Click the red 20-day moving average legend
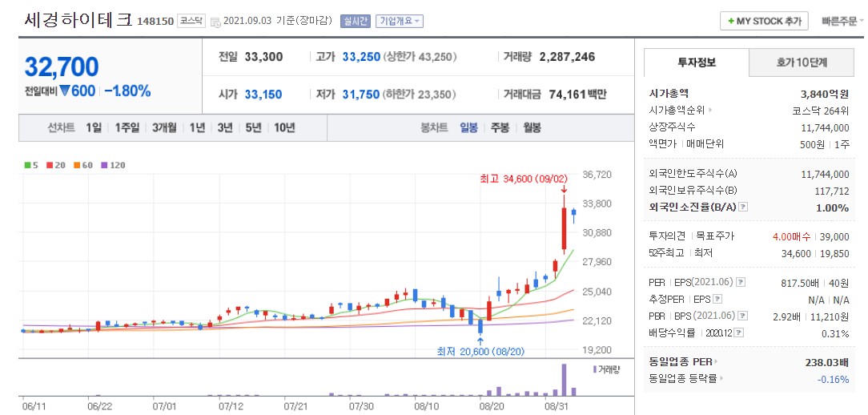 coord(54,165)
